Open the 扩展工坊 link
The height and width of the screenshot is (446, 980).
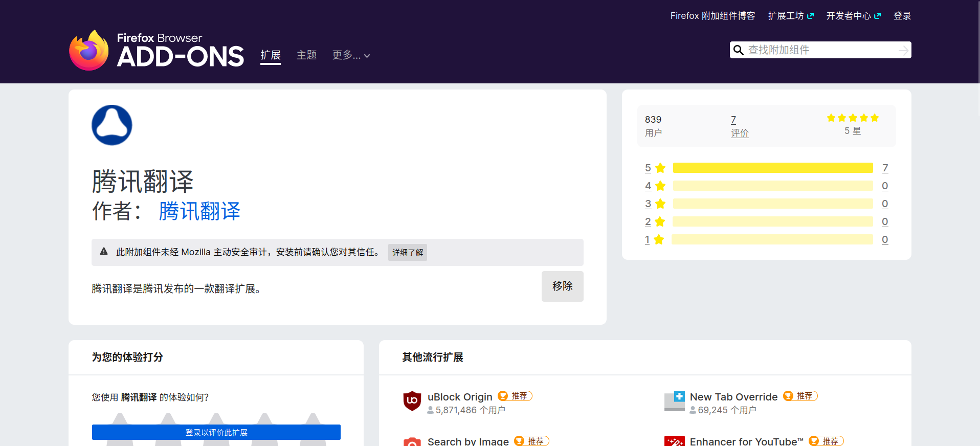point(791,16)
